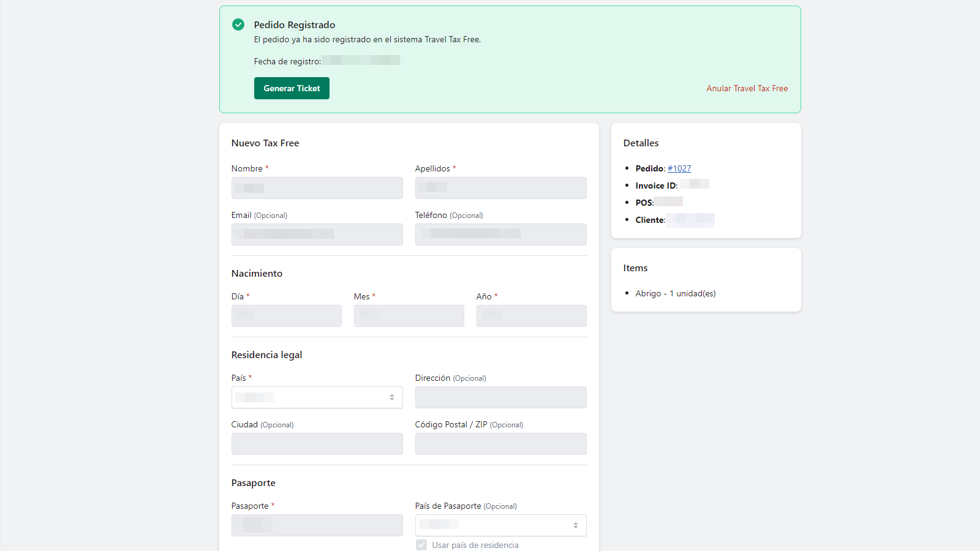Click the Email input field
The width and height of the screenshot is (980, 551).
click(x=317, y=234)
